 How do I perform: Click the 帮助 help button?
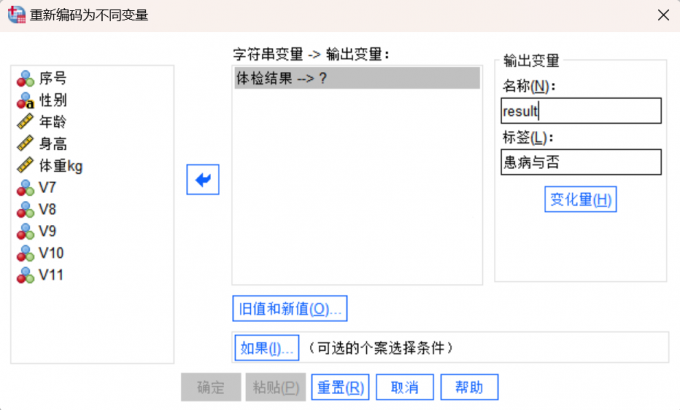coord(469,387)
